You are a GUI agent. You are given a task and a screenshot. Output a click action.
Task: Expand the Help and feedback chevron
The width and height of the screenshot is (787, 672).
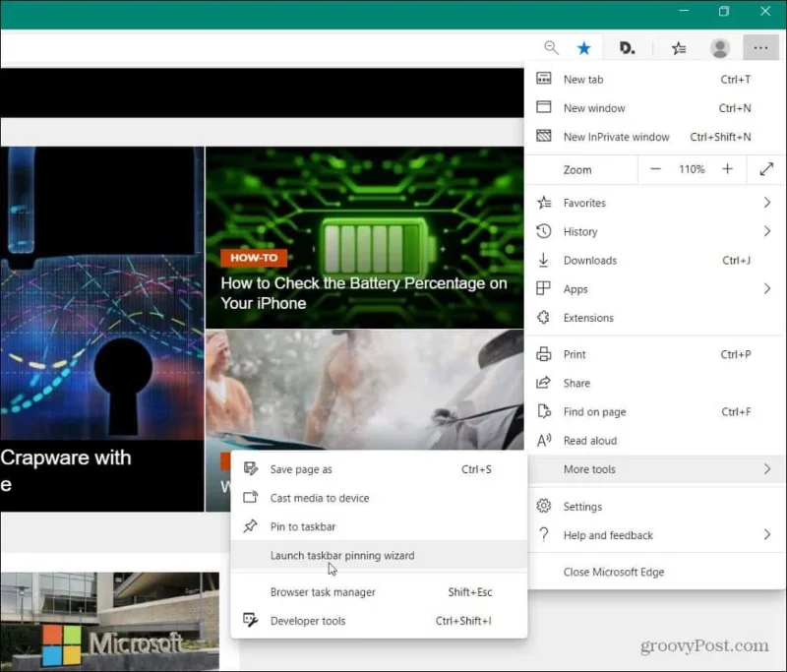767,534
